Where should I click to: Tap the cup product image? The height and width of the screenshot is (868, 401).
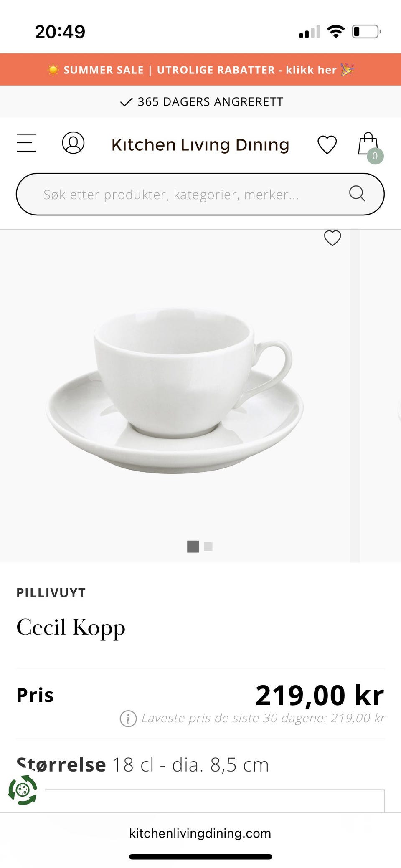(x=175, y=391)
